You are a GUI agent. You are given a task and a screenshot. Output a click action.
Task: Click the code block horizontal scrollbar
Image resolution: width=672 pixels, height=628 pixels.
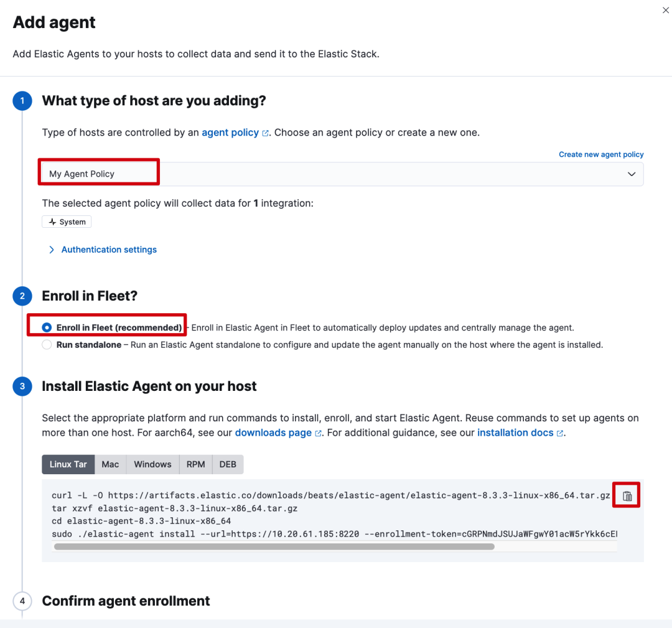(274, 547)
